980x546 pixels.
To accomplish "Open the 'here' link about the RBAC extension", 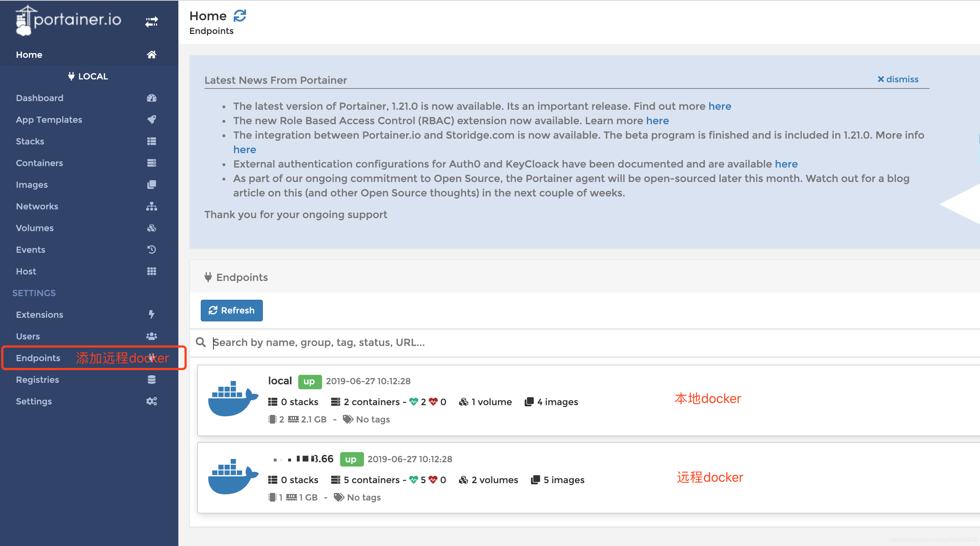I will coord(657,121).
